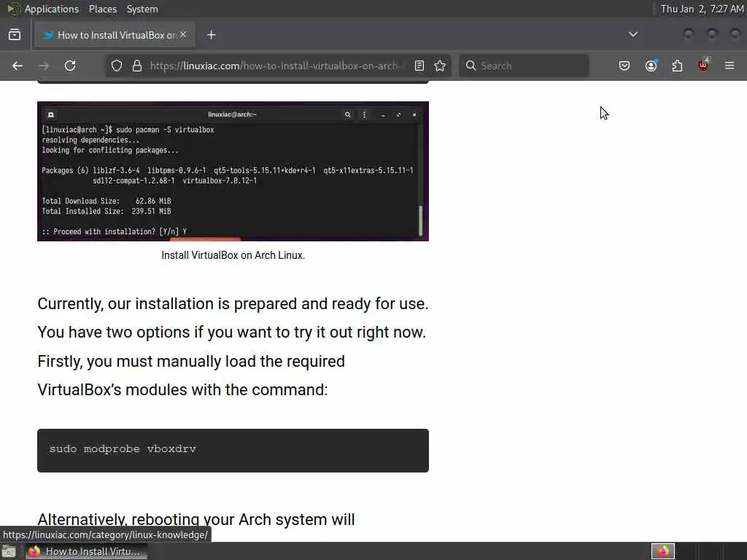
Task: Open the uBlock Origin extension icon
Action: point(703,65)
